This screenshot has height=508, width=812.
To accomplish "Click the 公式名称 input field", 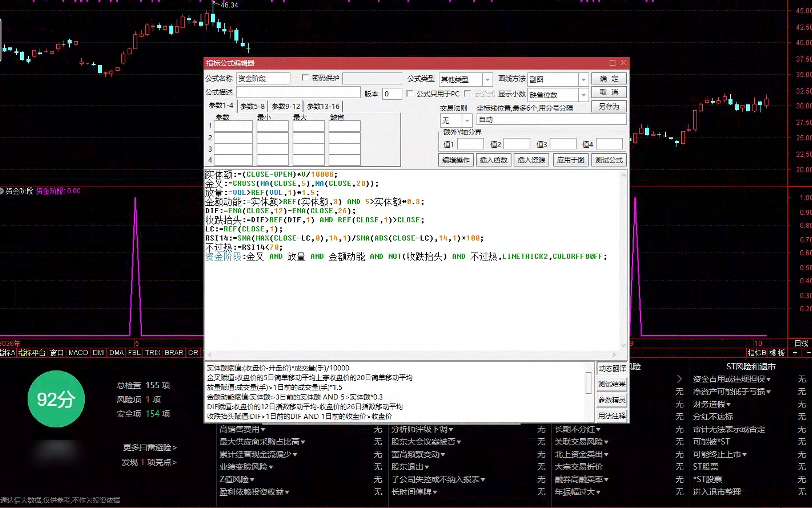I will click(263, 79).
